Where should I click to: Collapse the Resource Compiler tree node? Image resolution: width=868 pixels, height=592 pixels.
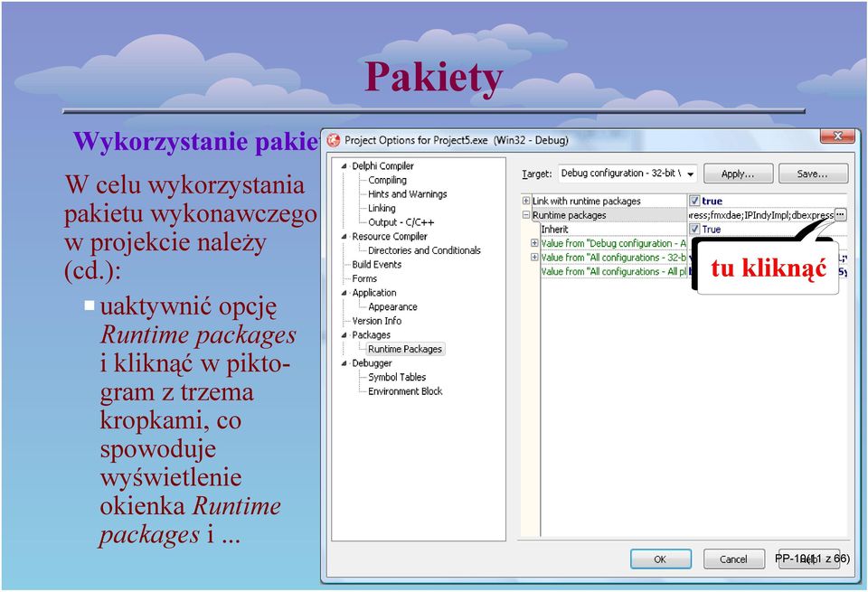[344, 236]
